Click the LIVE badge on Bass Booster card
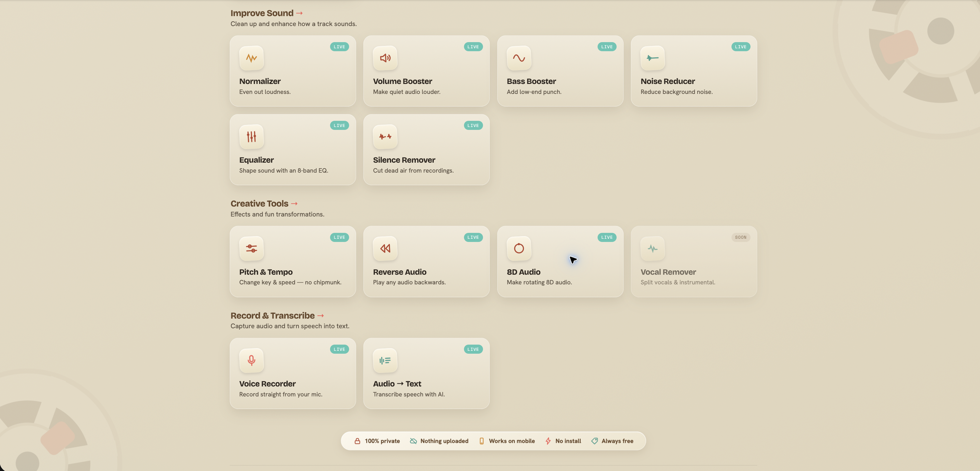The height and width of the screenshot is (471, 980). [607, 47]
